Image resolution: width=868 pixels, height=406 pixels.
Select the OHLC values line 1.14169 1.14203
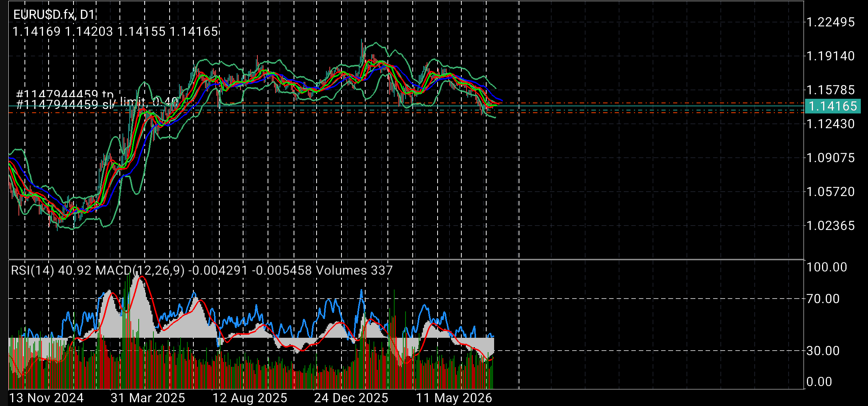pyautogui.click(x=115, y=32)
